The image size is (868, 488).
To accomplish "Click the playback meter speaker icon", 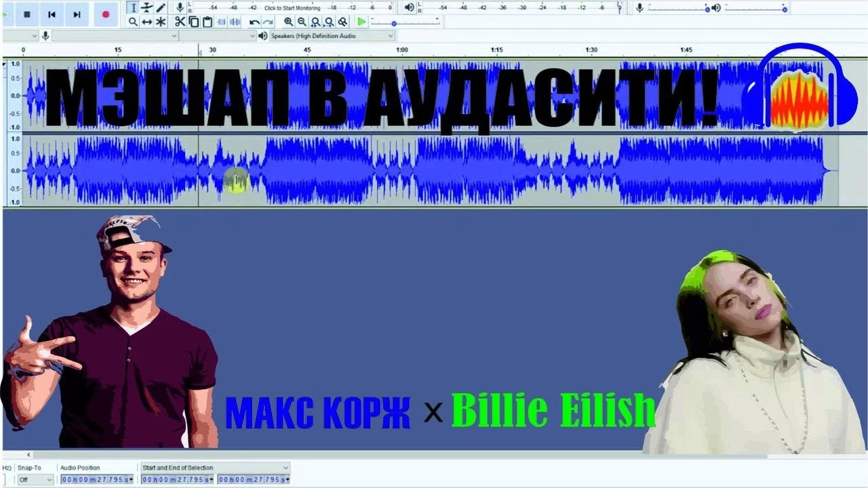I will click(410, 7).
